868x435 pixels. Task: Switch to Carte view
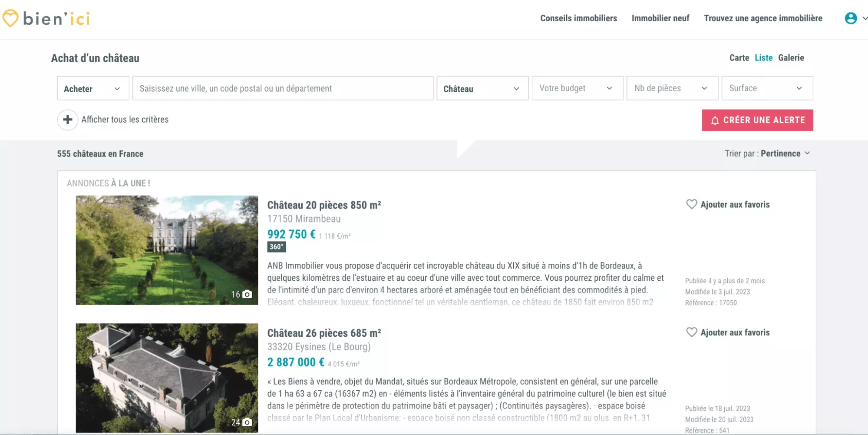point(739,58)
